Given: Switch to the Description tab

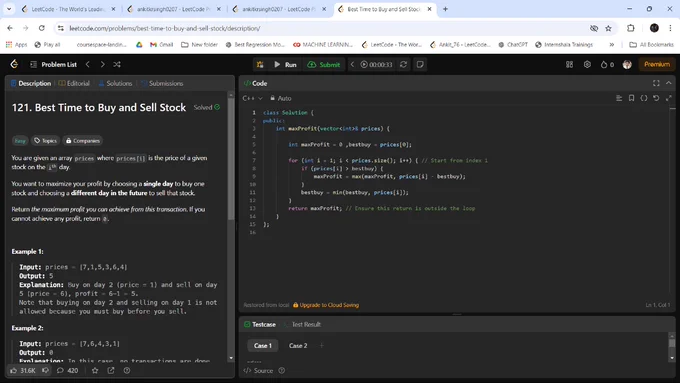Looking at the screenshot, I should 31,83.
